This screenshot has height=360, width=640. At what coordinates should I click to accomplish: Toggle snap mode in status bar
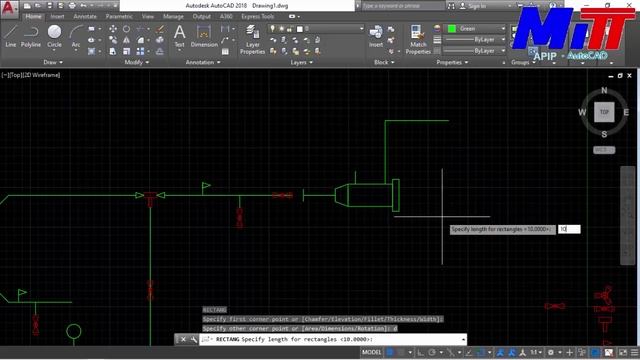[x=401, y=352]
